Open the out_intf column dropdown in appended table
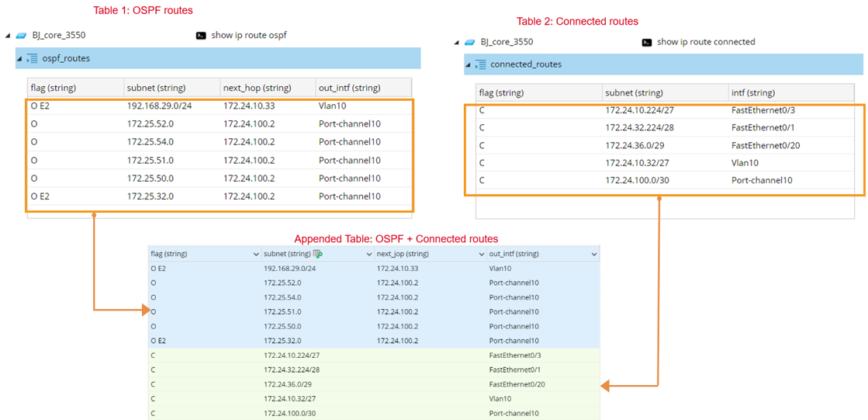The image size is (868, 420). tap(594, 255)
